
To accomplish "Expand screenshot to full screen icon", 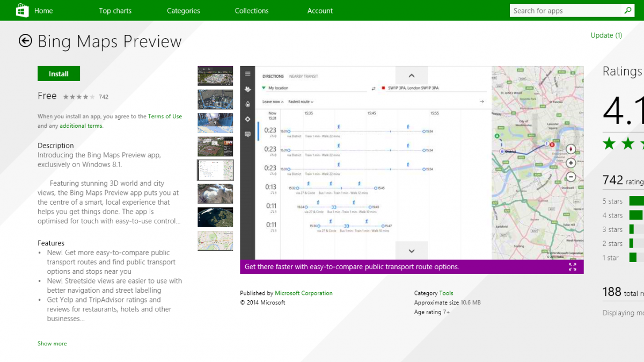I will 573,267.
